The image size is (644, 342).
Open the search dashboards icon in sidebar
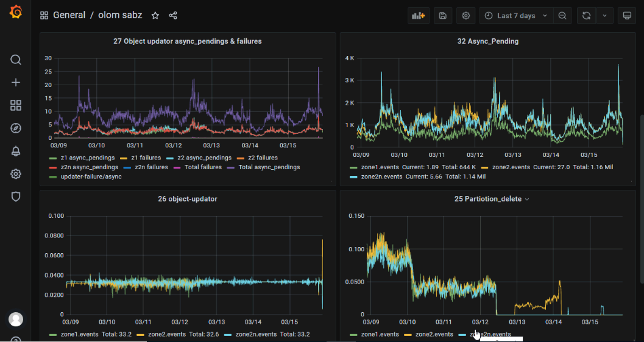(x=16, y=60)
